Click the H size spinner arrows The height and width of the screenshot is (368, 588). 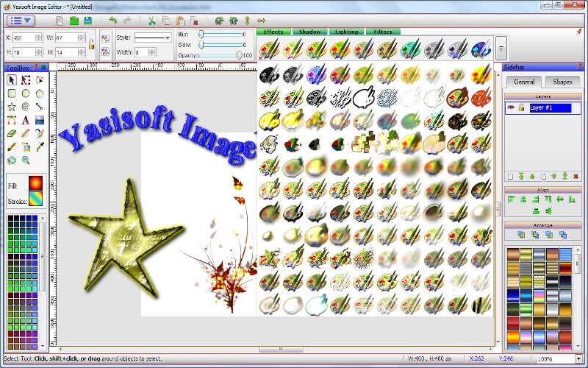click(81, 52)
